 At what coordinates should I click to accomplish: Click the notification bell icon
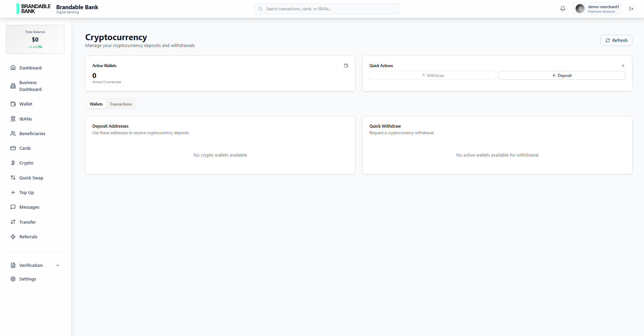[563, 9]
